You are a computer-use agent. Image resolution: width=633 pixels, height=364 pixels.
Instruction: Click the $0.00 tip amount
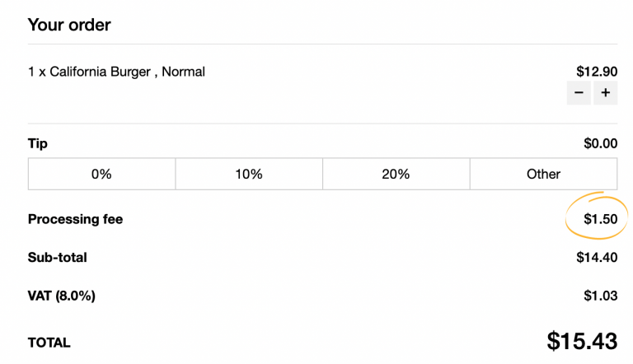[600, 143]
